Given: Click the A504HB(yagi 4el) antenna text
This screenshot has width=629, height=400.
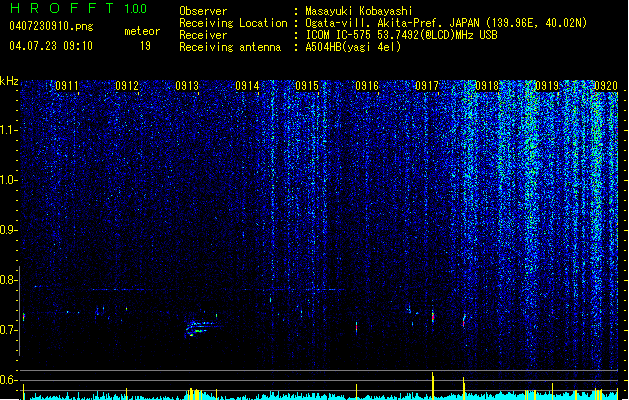Looking at the screenshot, I should click(x=353, y=47).
